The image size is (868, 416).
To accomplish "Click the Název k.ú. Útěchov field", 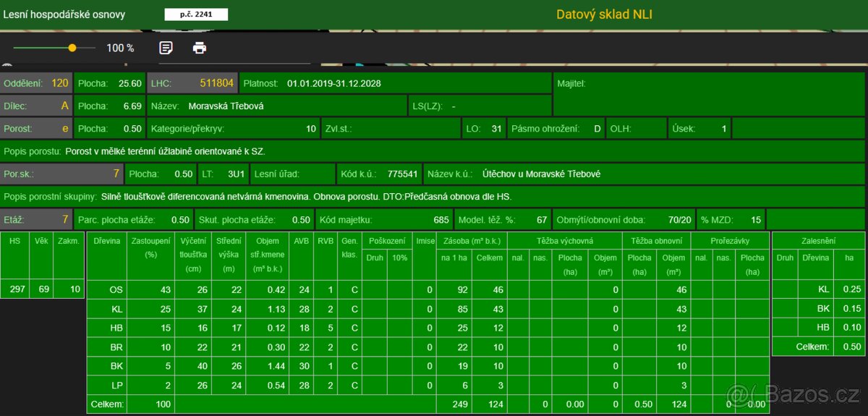I will (541, 174).
